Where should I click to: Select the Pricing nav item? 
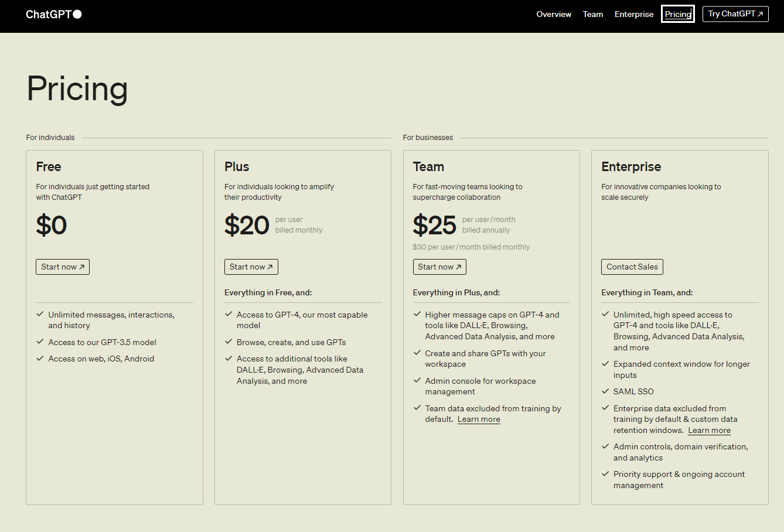point(678,14)
